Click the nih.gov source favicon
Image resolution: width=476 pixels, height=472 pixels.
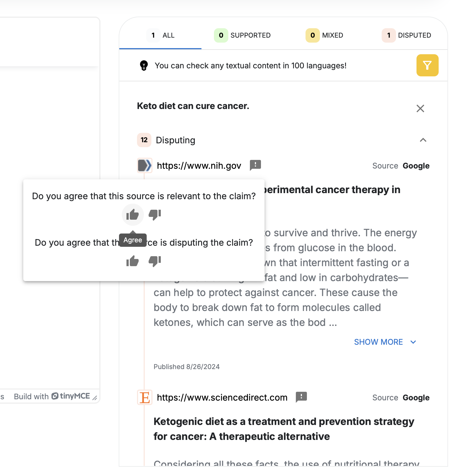coord(145,165)
